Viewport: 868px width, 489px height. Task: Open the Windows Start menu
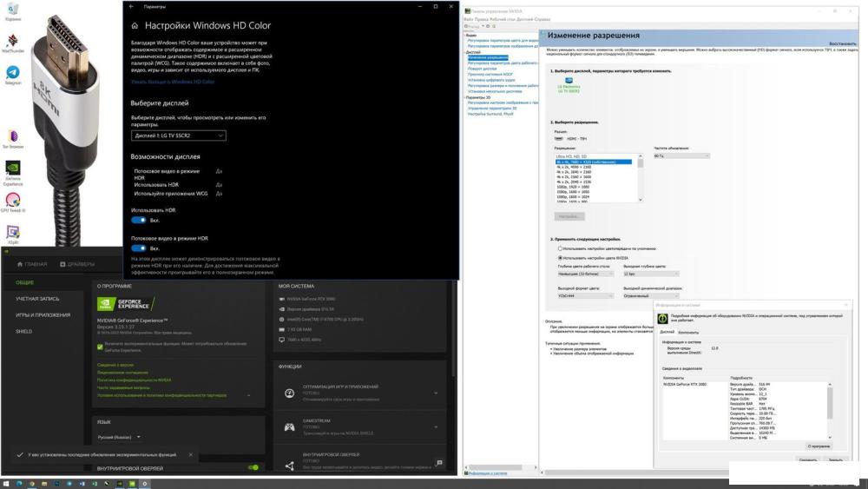point(6,484)
